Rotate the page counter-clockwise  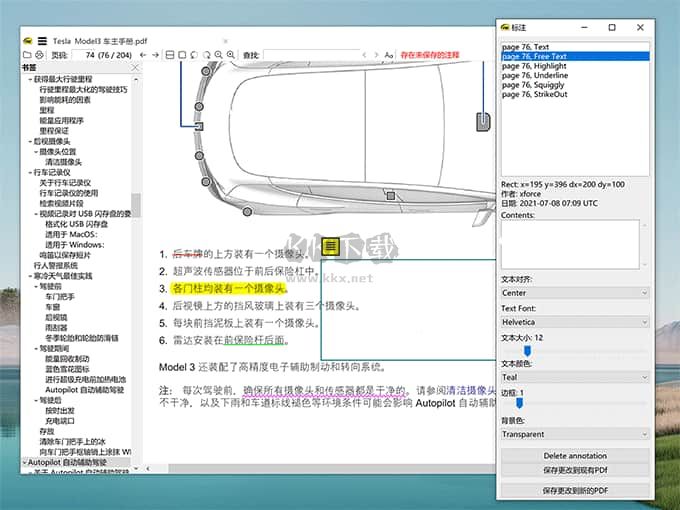tap(194, 55)
